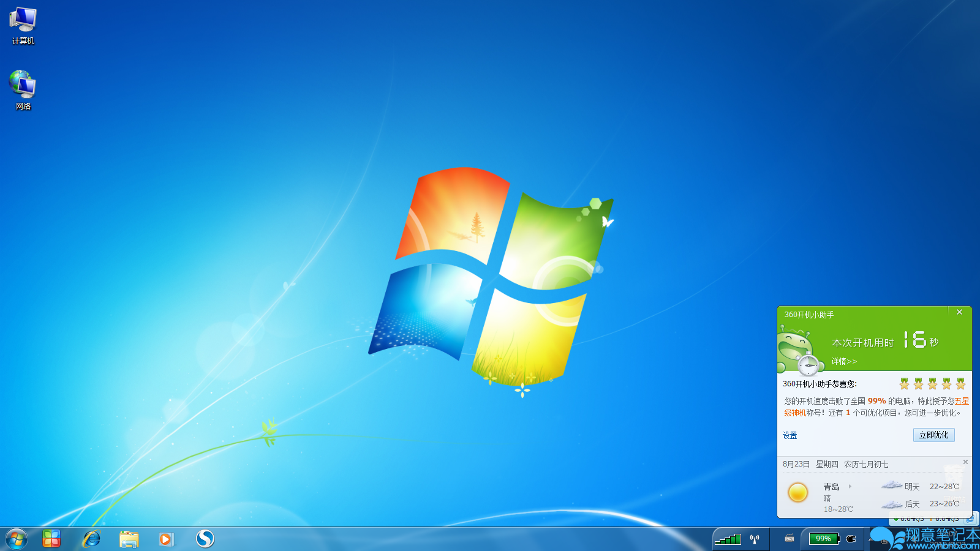Click the 后天 forecast label
This screenshot has width=980, height=551.
912,504
